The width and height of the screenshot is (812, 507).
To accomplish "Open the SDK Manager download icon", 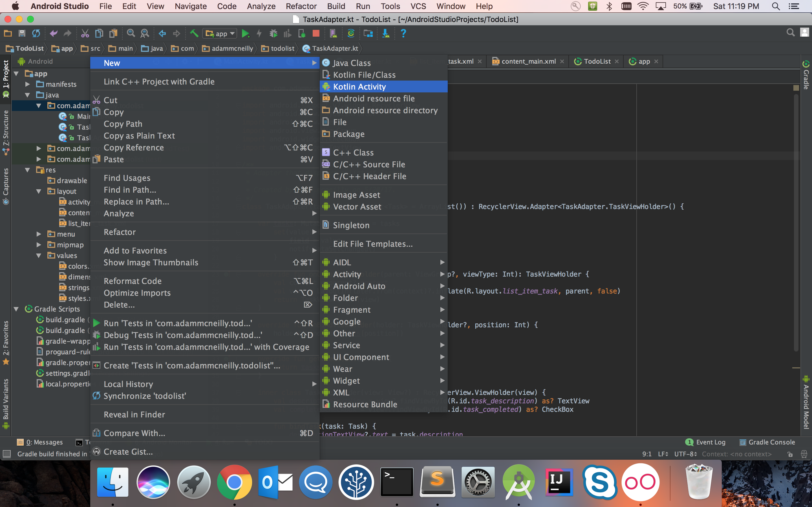I will pyautogui.click(x=386, y=34).
